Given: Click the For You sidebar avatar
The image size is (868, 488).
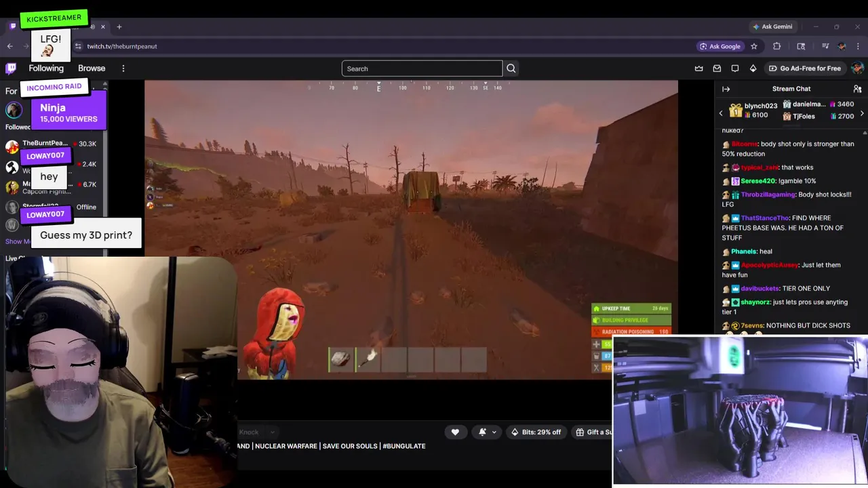Looking at the screenshot, I should click(14, 110).
